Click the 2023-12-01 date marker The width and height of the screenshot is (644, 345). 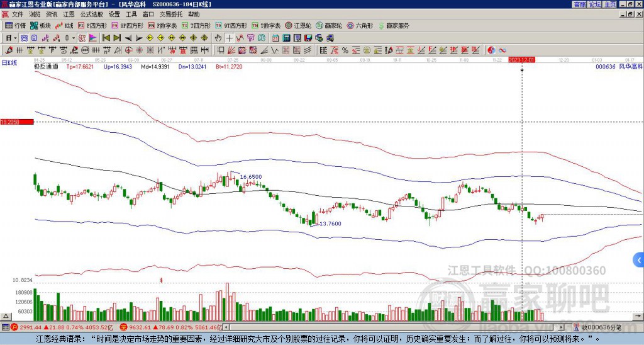521,60
